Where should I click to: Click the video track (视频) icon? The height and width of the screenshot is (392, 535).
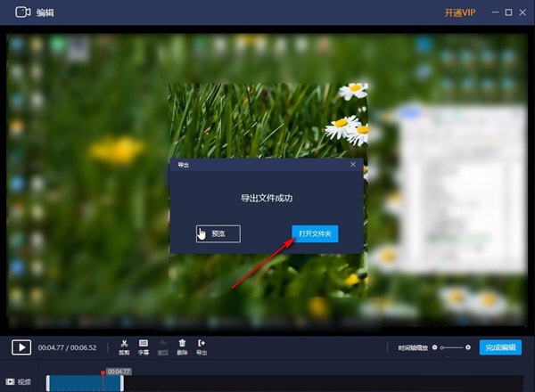click(11, 381)
